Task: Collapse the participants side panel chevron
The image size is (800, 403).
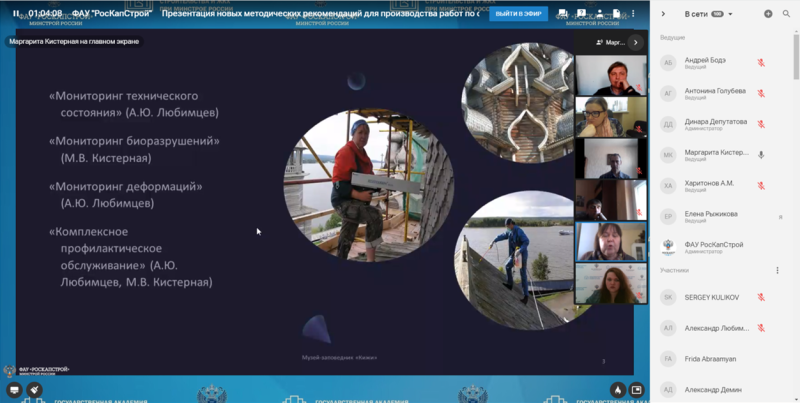Action: point(663,14)
